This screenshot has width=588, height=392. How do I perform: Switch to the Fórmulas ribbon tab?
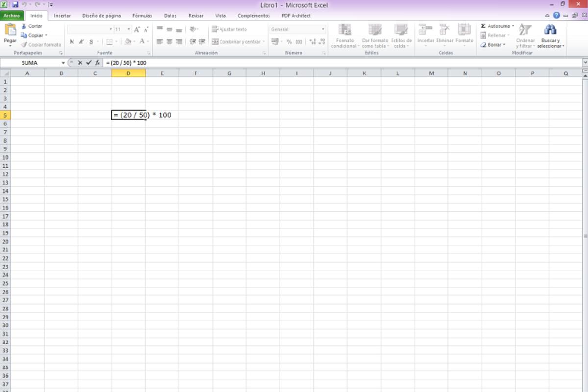pyautogui.click(x=142, y=16)
